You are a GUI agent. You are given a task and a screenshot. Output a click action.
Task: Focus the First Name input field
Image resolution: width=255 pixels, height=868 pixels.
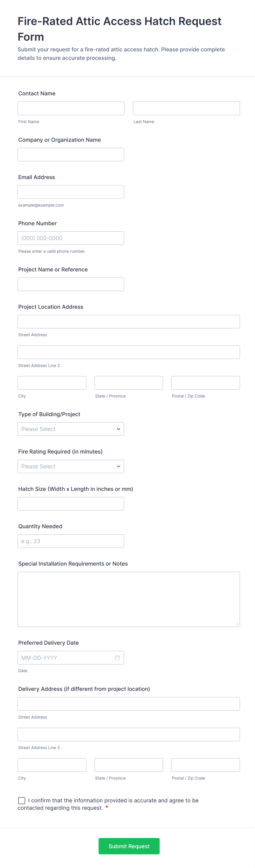click(x=71, y=109)
